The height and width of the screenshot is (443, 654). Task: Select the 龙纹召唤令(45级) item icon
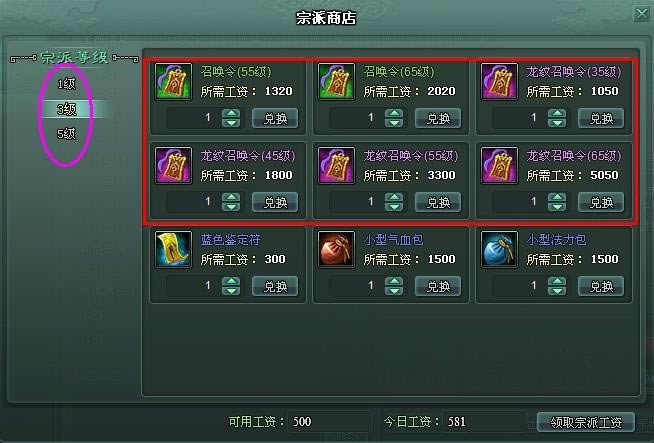coord(173,165)
